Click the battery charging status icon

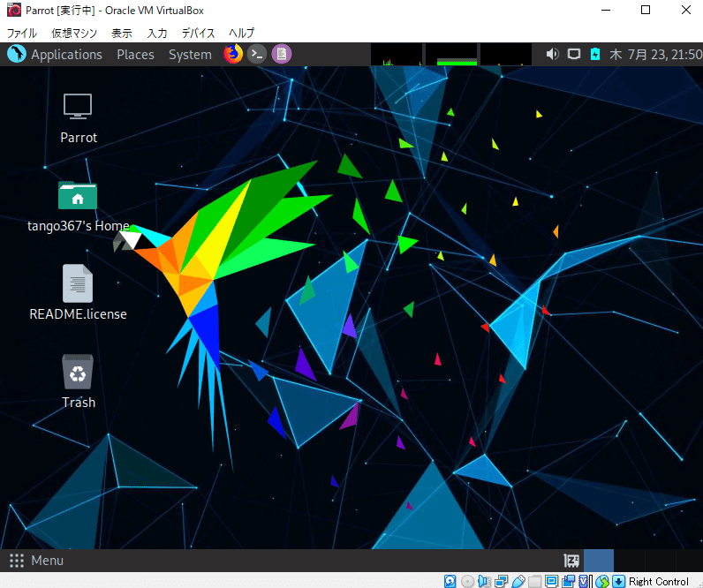coord(595,54)
